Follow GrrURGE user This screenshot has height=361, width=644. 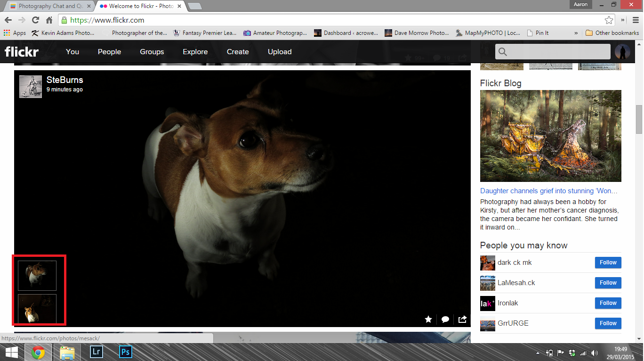coord(608,323)
